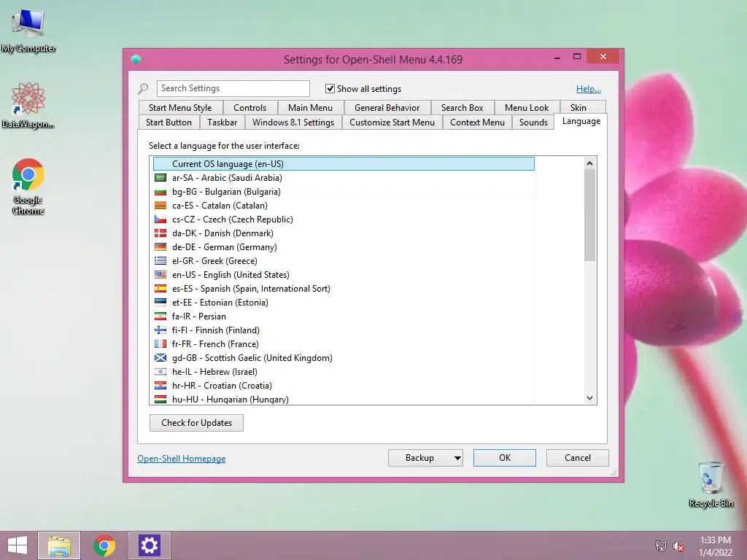Select hu-HU - Hungarian (Hungary)
This screenshot has width=747, height=560.
point(344,399)
